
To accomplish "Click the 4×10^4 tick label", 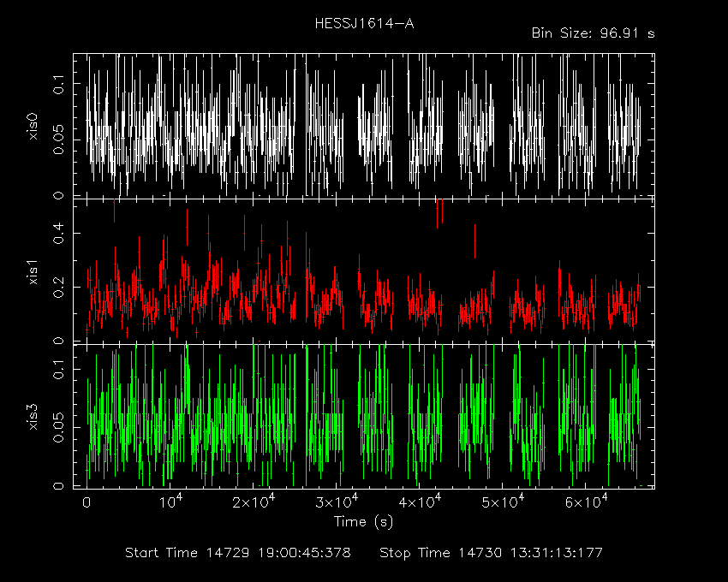I will [x=420, y=502].
